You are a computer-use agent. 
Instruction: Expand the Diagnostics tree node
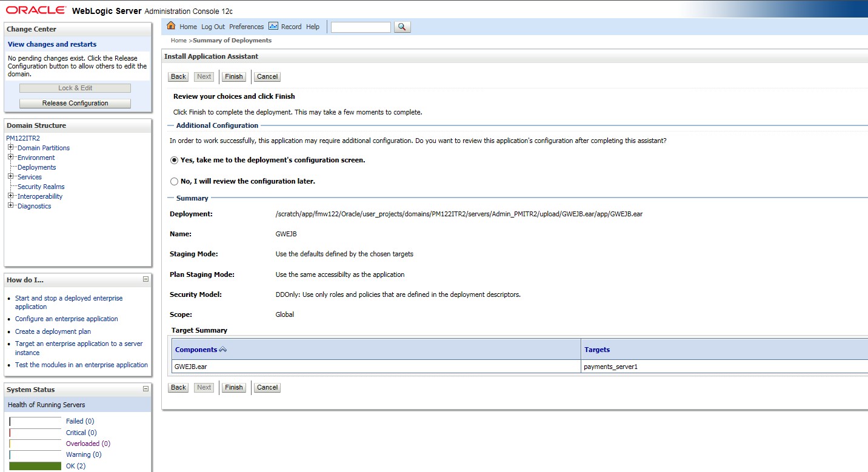pyautogui.click(x=10, y=205)
